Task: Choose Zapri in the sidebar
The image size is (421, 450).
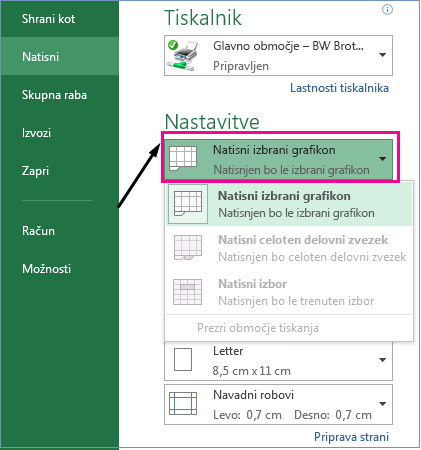Action: coord(35,171)
